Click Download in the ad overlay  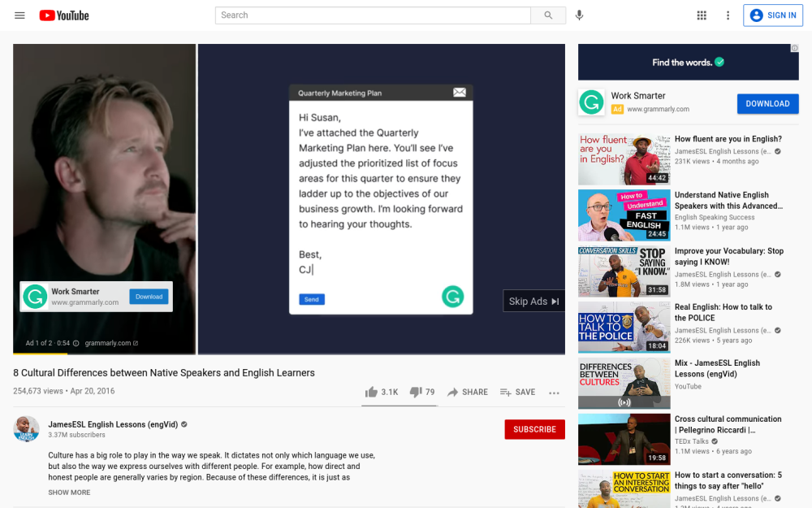point(149,297)
